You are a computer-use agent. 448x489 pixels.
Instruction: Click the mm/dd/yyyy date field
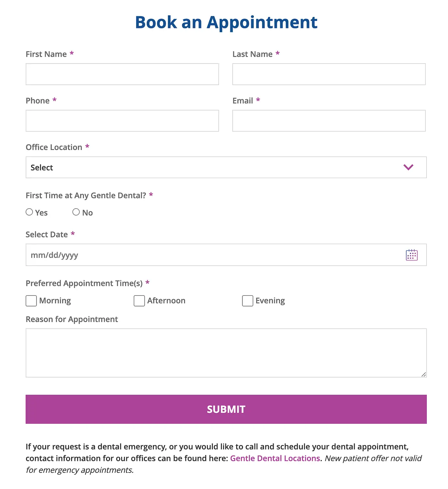pyautogui.click(x=226, y=255)
